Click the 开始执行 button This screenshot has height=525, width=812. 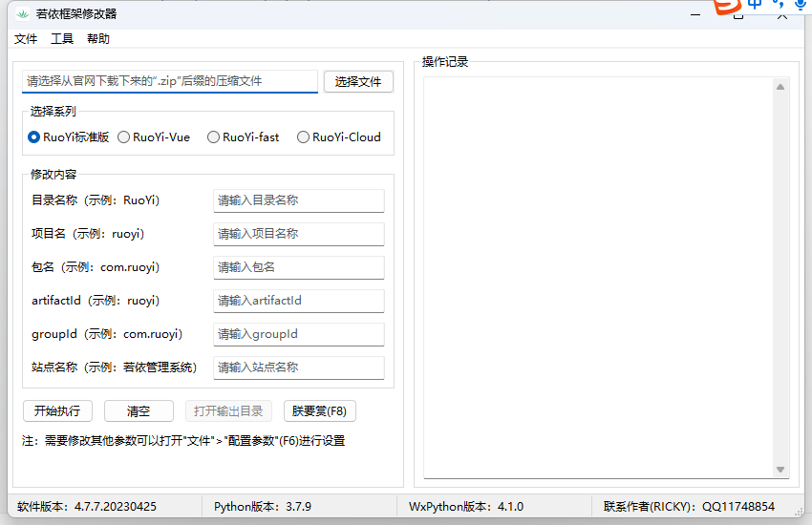[57, 411]
